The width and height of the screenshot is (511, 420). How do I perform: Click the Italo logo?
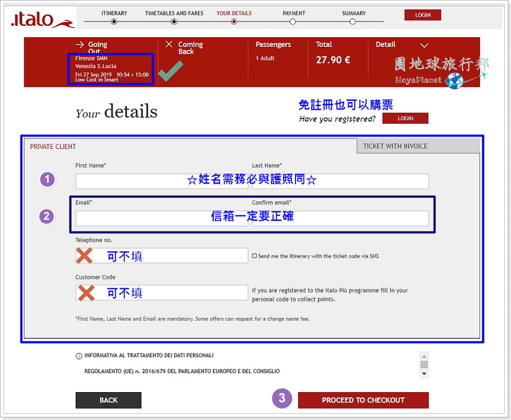[43, 19]
